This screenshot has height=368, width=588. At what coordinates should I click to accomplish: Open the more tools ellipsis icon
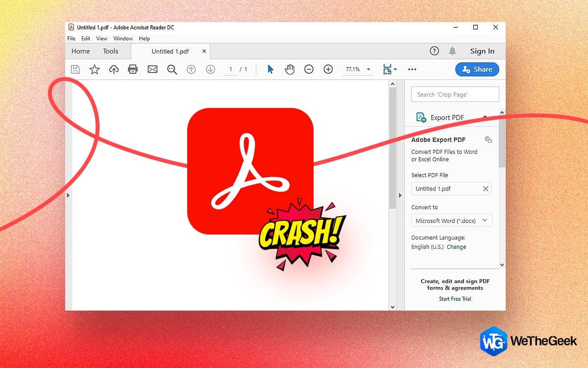point(412,69)
